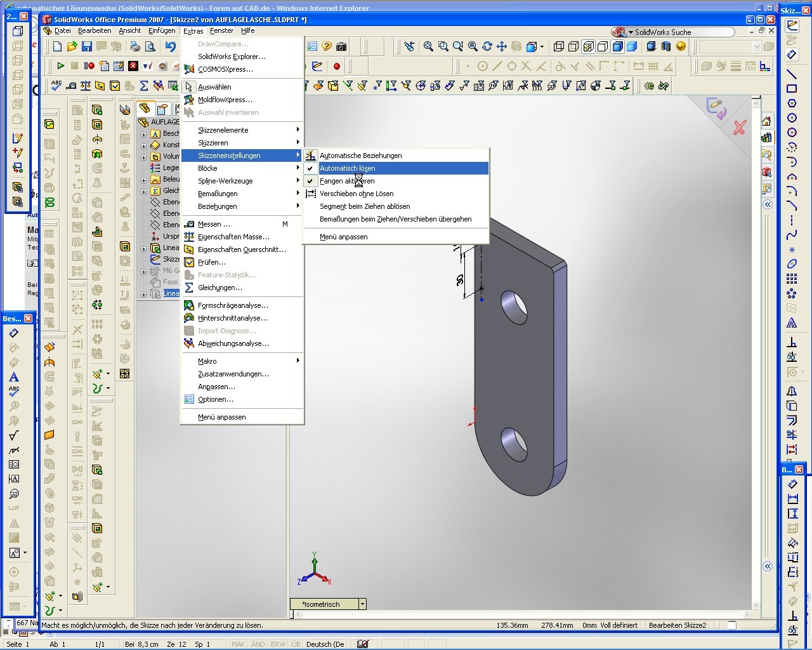812x650 pixels.
Task: Open Eigenschaften Masse... entry
Action: click(242, 237)
